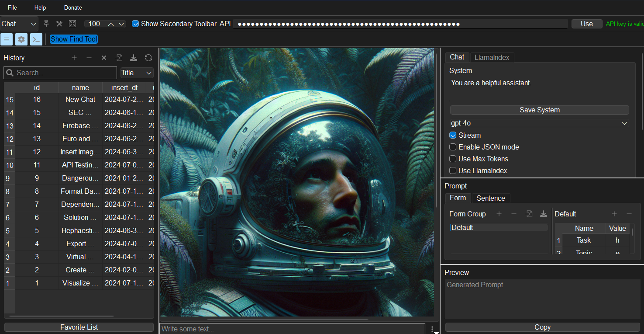Click the insert_dt column header
The height and width of the screenshot is (334, 644).
(x=124, y=87)
